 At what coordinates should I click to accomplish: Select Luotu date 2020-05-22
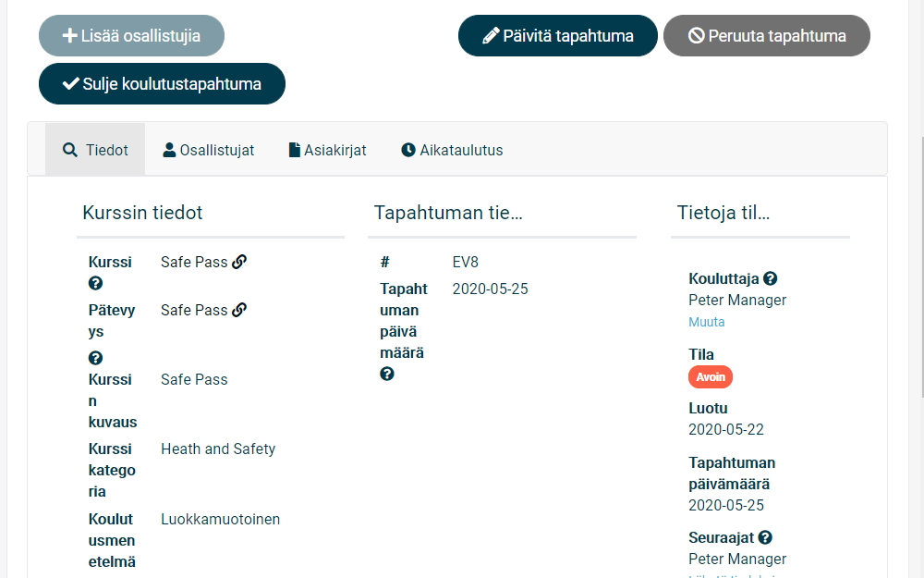tap(726, 429)
